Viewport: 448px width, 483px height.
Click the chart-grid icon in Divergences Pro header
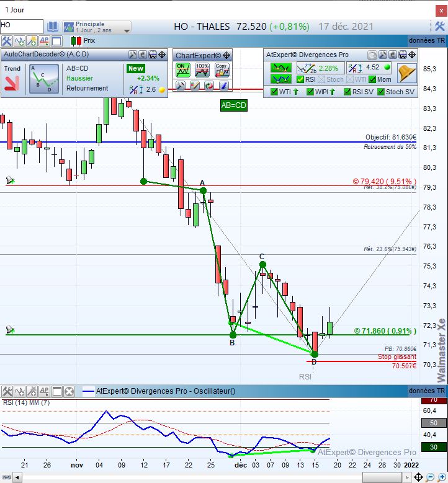pos(402,55)
